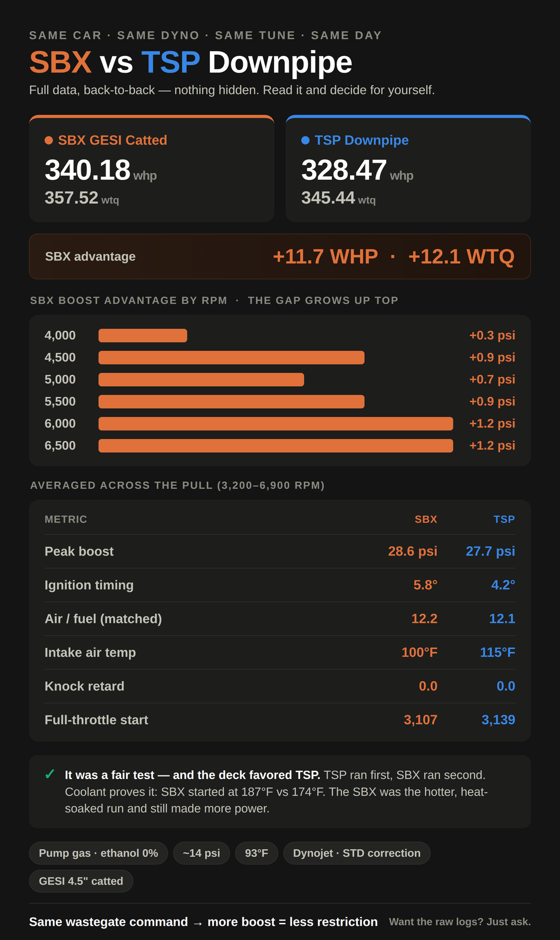Click the 'GESI 4.5" catted' tag
The image size is (560, 940).
click(81, 881)
